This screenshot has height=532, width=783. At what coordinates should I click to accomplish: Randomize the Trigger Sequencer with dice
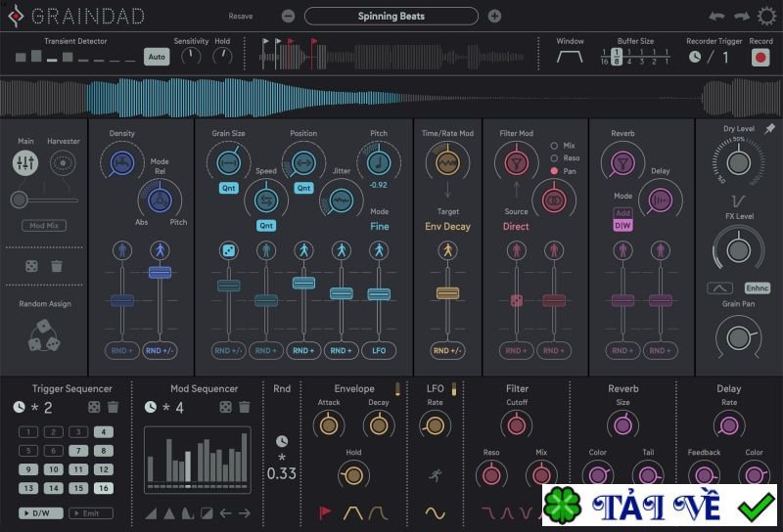[x=94, y=407]
